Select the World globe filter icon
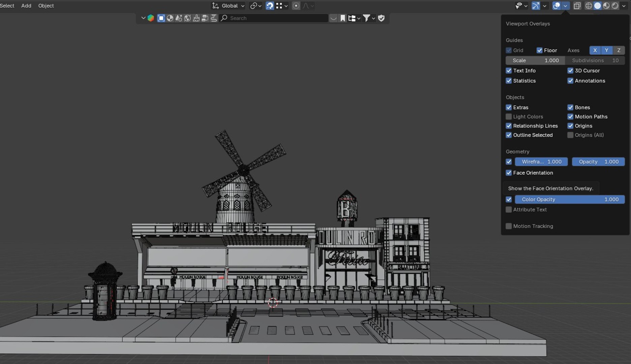 [187, 18]
